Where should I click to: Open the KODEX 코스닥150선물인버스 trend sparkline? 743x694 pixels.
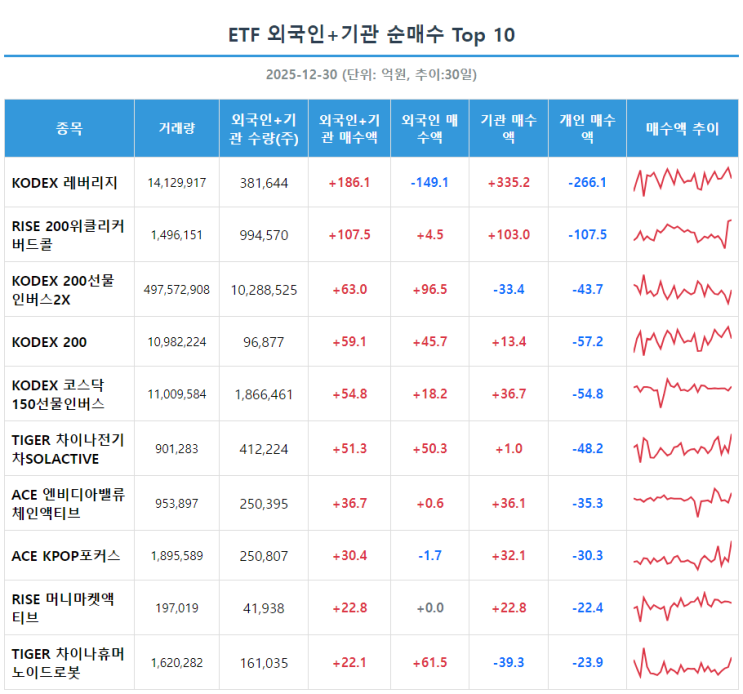pos(682,393)
